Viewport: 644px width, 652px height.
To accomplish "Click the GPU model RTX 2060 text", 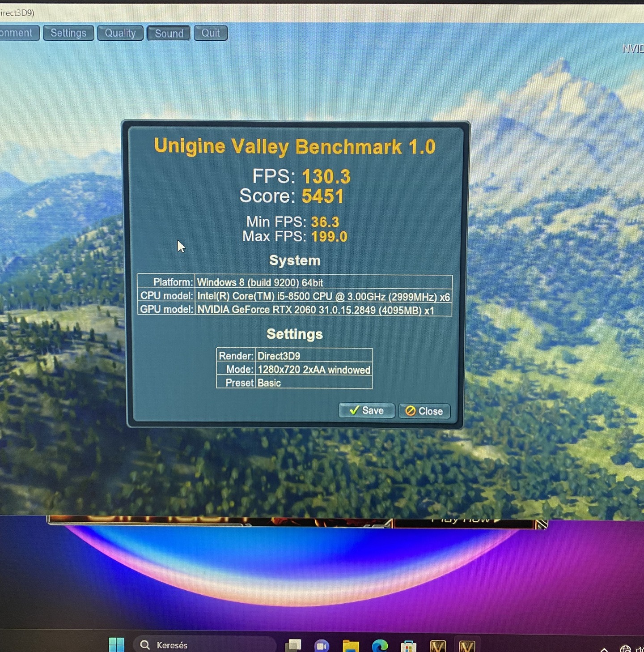I will tap(316, 310).
